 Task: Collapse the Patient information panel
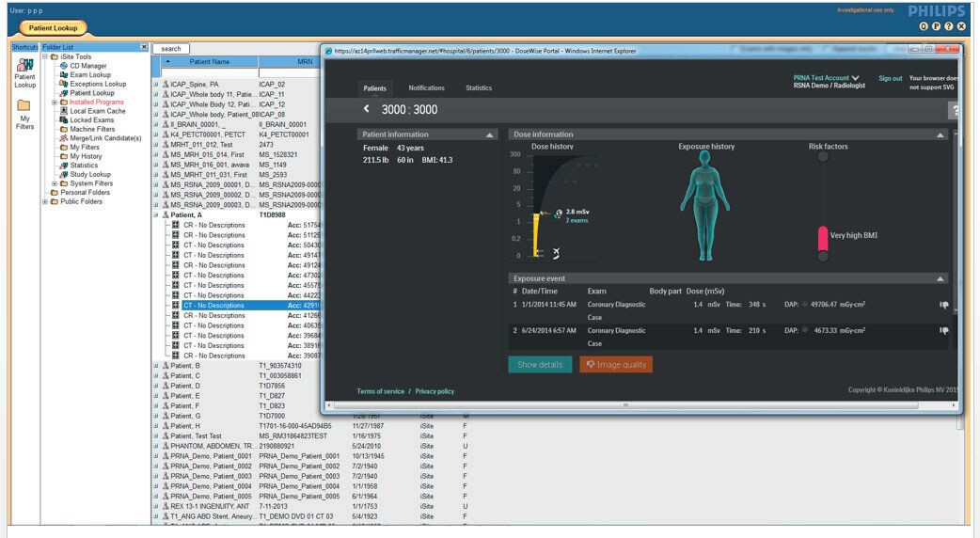[489, 134]
